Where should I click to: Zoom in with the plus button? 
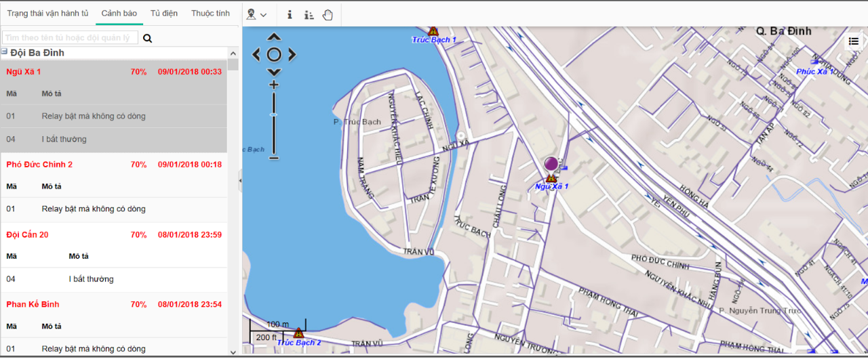pos(274,85)
